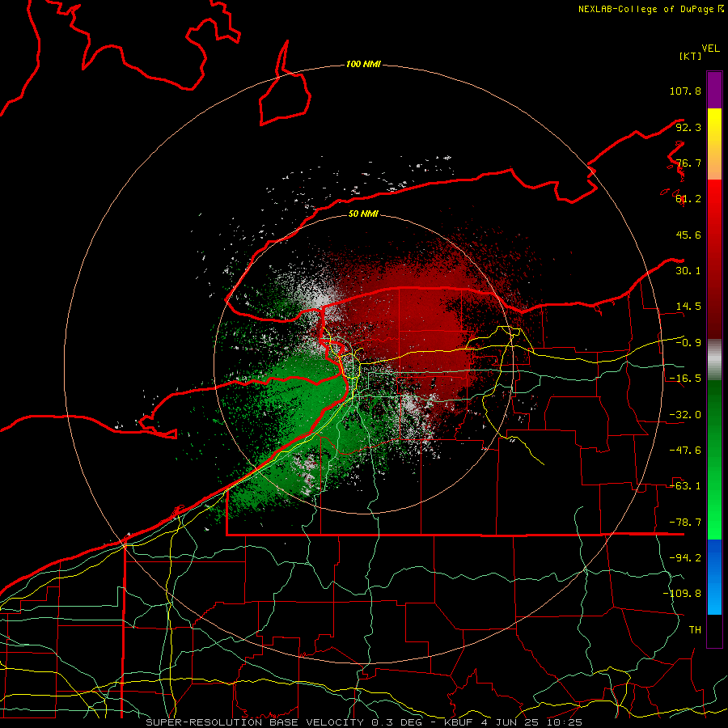The width and height of the screenshot is (728, 728).
Task: Click the -32.0 legend value
Action: point(685,415)
